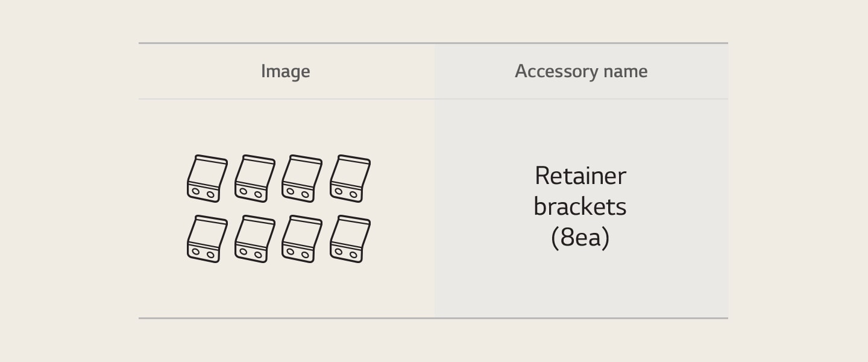Image resolution: width=868 pixels, height=362 pixels.
Task: Click the first bracket icon in the top row
Action: (207, 179)
